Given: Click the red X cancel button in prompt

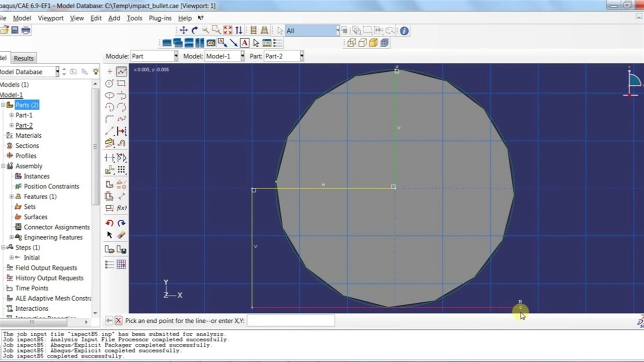Looking at the screenshot, I should [118, 320].
